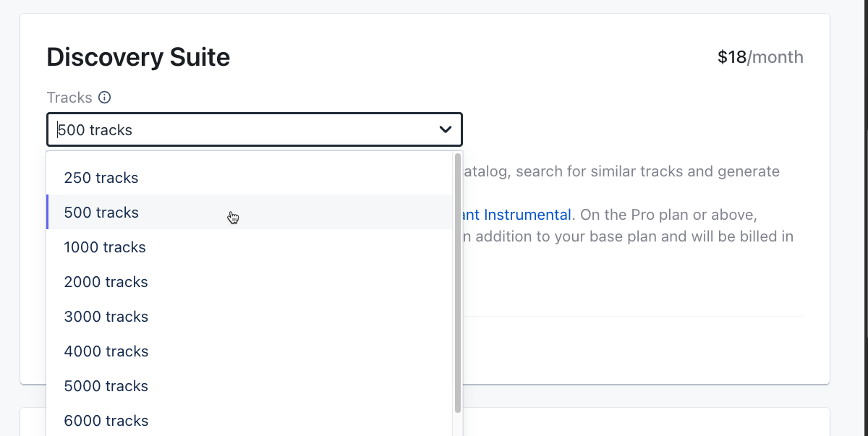Click the Tracks field label
The image size is (868, 436).
point(69,98)
